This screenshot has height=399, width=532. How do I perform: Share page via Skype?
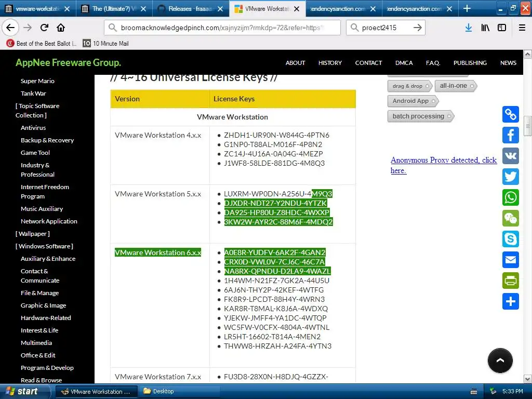(x=510, y=239)
